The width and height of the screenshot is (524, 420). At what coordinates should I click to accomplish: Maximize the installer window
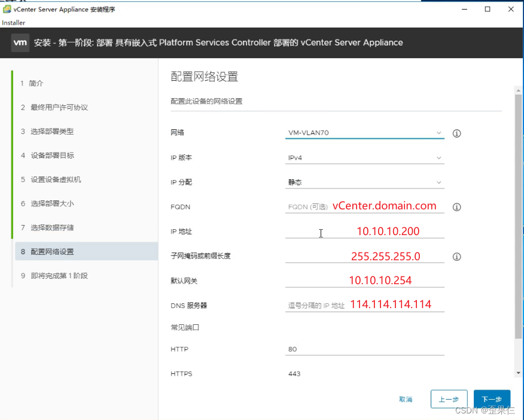(488, 10)
